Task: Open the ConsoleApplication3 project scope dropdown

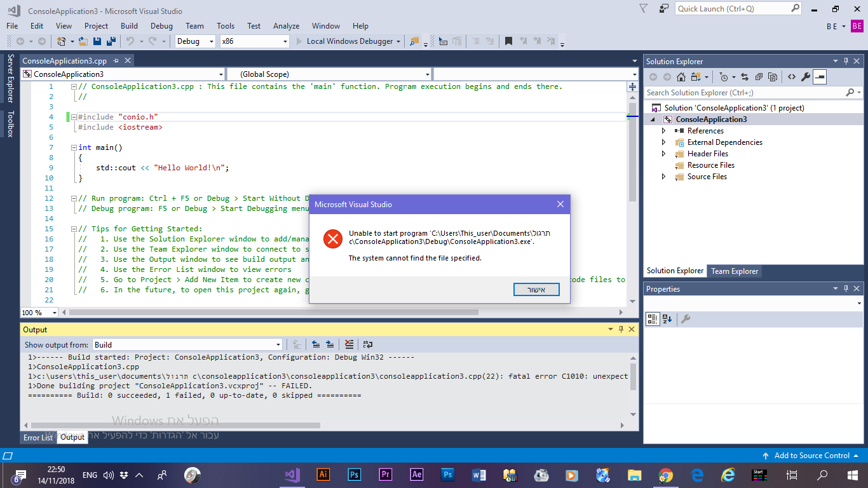Action: coord(123,74)
